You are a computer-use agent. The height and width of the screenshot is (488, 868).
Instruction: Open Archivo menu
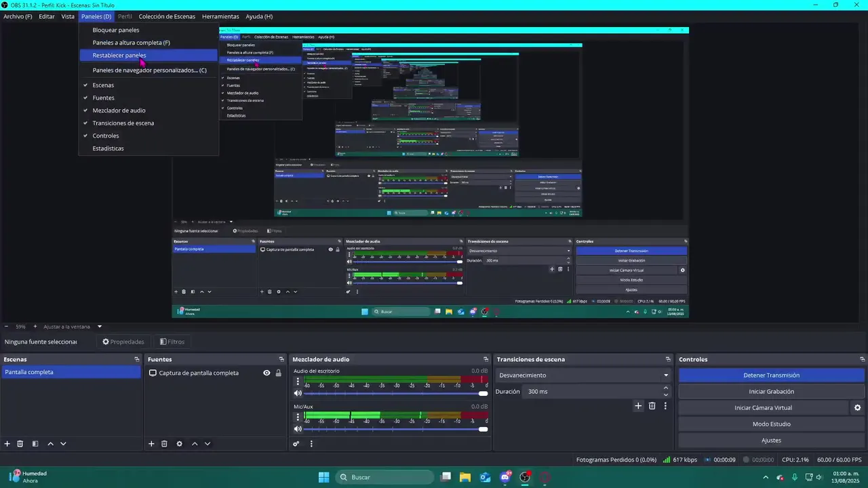pos(18,16)
